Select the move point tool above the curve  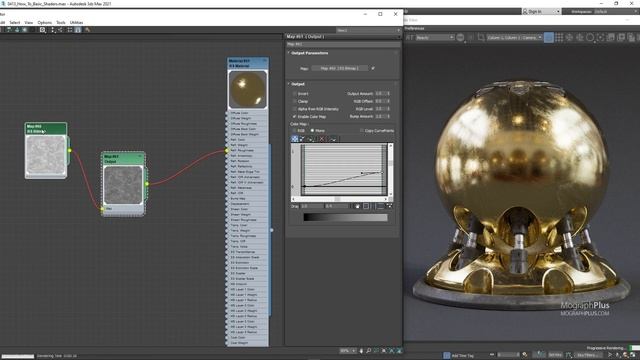click(x=295, y=139)
